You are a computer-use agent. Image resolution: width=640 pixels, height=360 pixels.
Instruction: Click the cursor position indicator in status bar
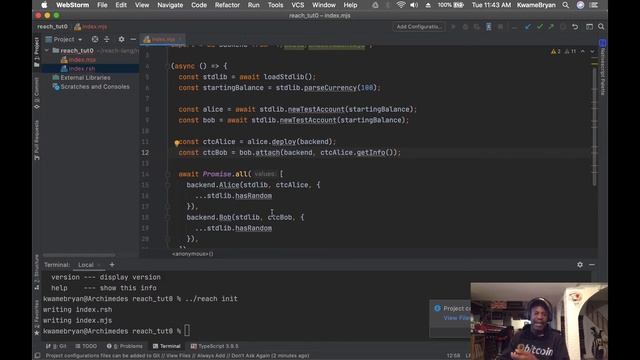[453, 356]
